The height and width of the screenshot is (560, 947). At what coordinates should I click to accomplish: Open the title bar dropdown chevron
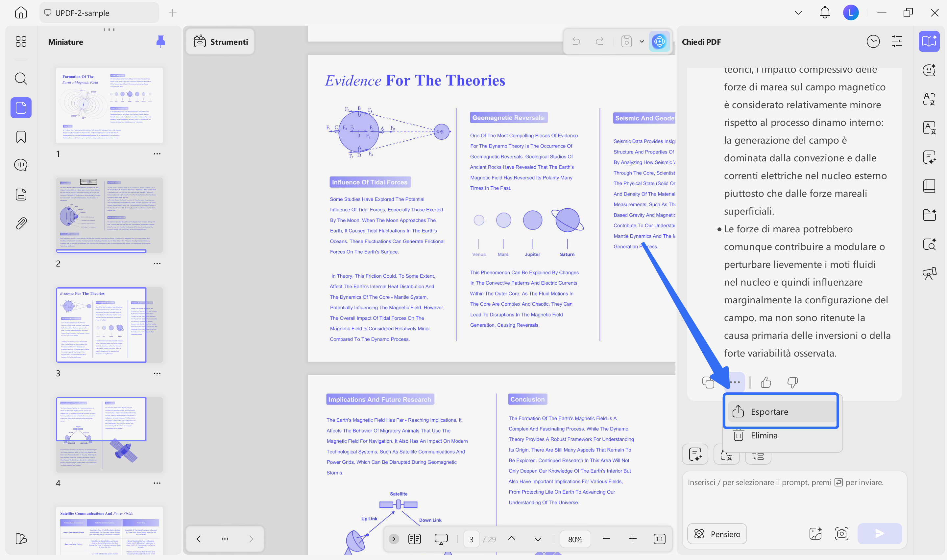pyautogui.click(x=798, y=13)
